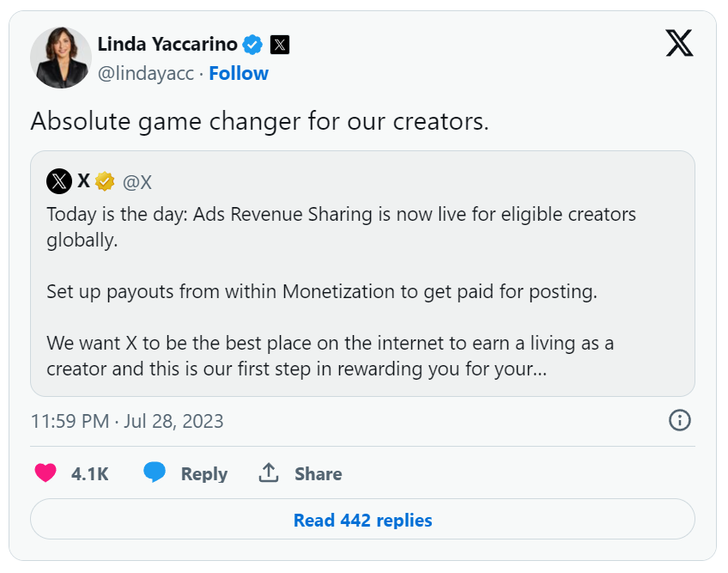Open Read 442 replies
728x573 pixels.
(x=362, y=520)
